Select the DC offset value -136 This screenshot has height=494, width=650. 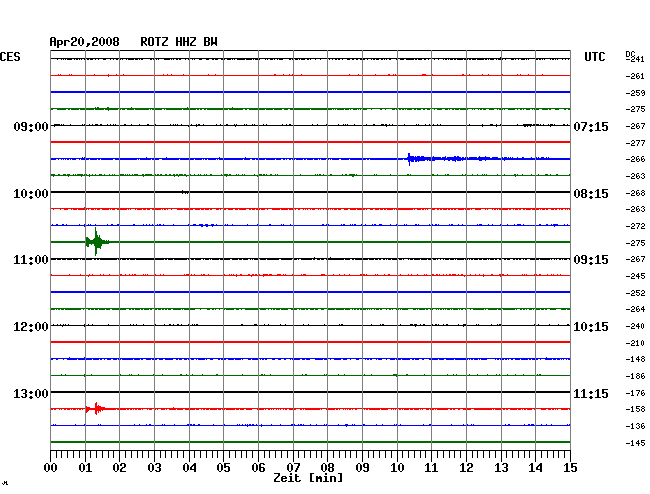pos(635,426)
